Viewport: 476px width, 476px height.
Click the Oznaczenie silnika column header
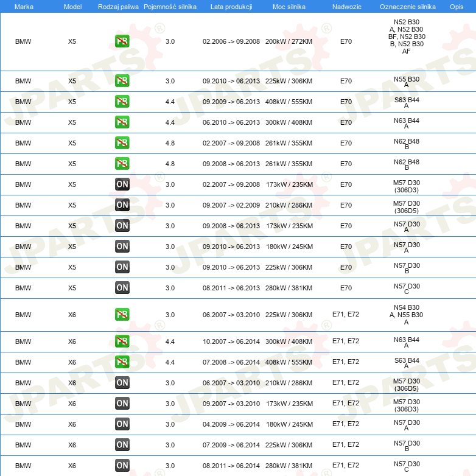(407, 6)
